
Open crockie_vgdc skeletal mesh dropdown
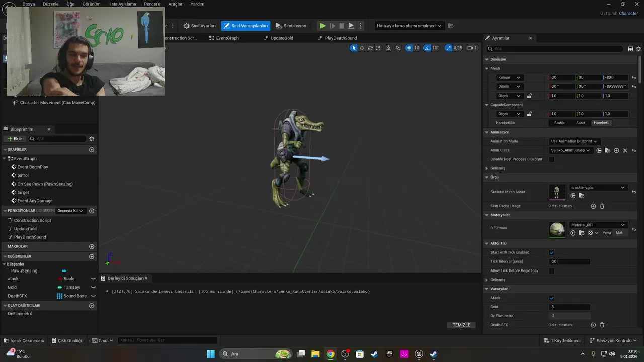click(598, 188)
